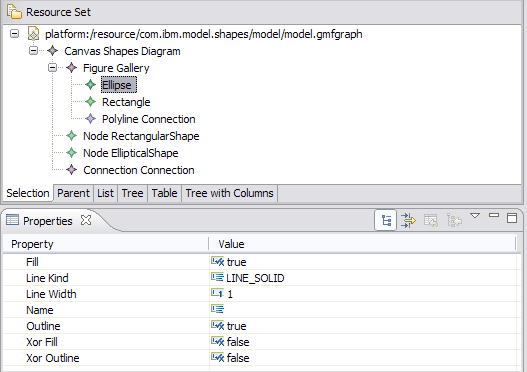Click the Xor Fill value false
The image size is (527, 372).
click(x=238, y=342)
